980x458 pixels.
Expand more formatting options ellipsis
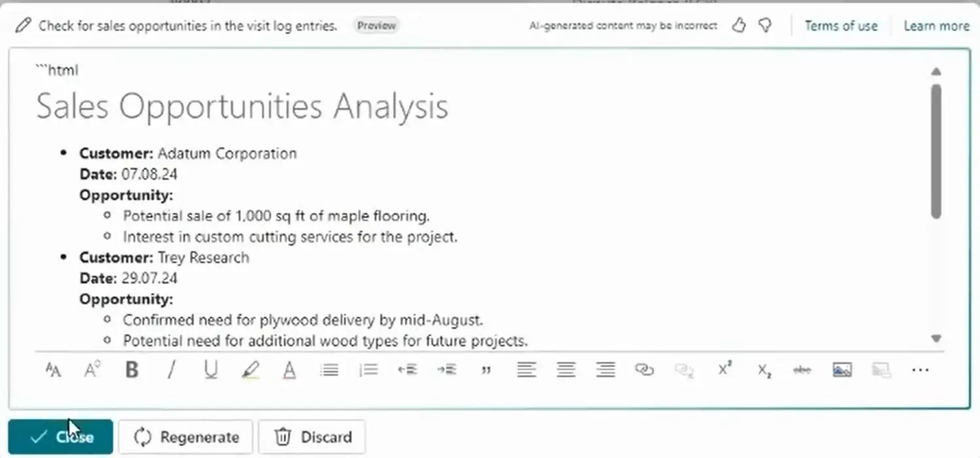click(x=920, y=370)
